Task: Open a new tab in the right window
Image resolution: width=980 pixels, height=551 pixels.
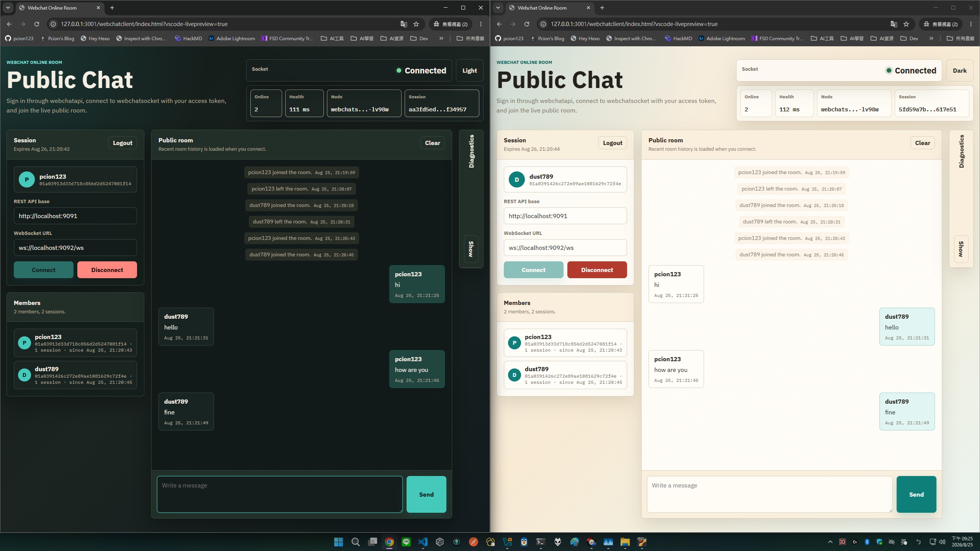Action: (x=602, y=8)
